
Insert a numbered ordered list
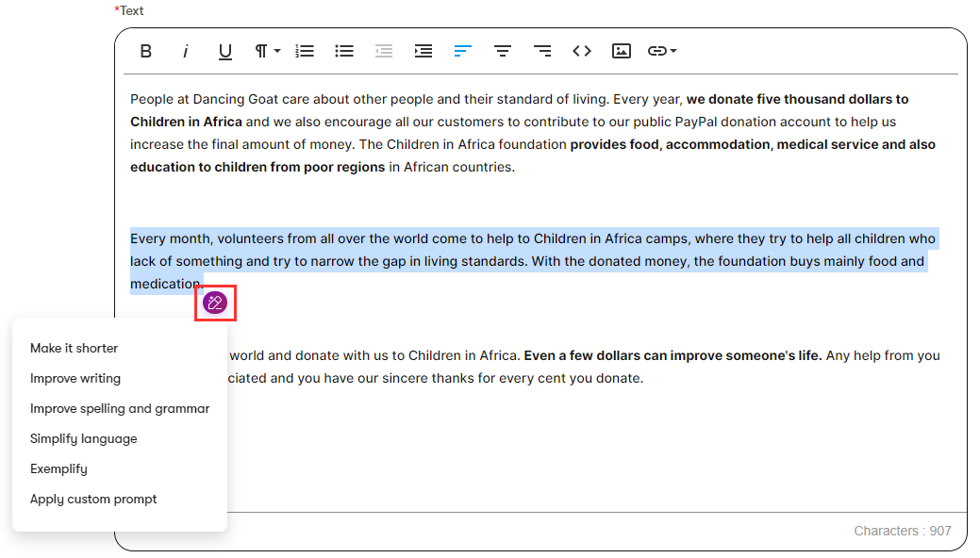[x=305, y=51]
